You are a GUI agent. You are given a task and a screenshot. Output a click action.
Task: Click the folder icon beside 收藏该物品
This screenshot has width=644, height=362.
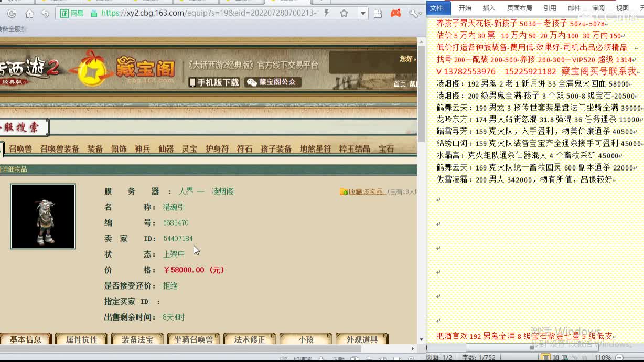tap(344, 192)
